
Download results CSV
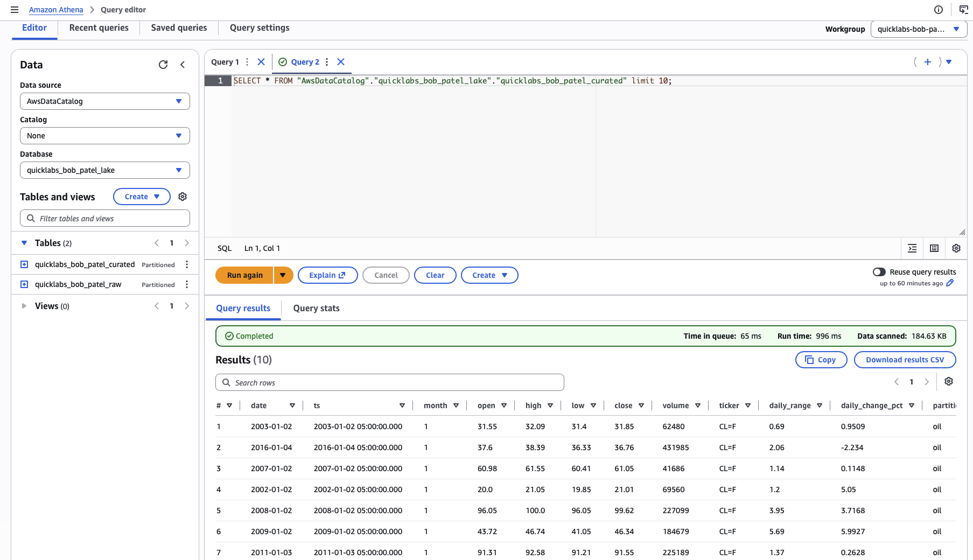click(x=905, y=360)
